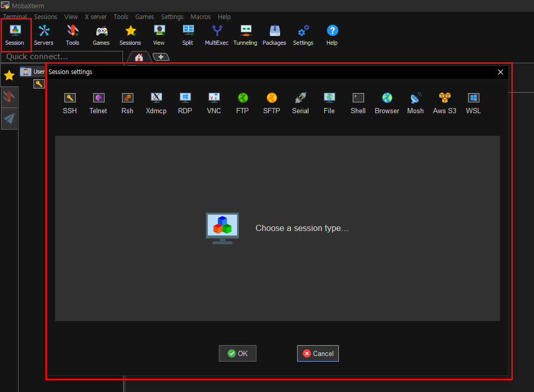Open the Settings menu in menu bar

pos(172,16)
